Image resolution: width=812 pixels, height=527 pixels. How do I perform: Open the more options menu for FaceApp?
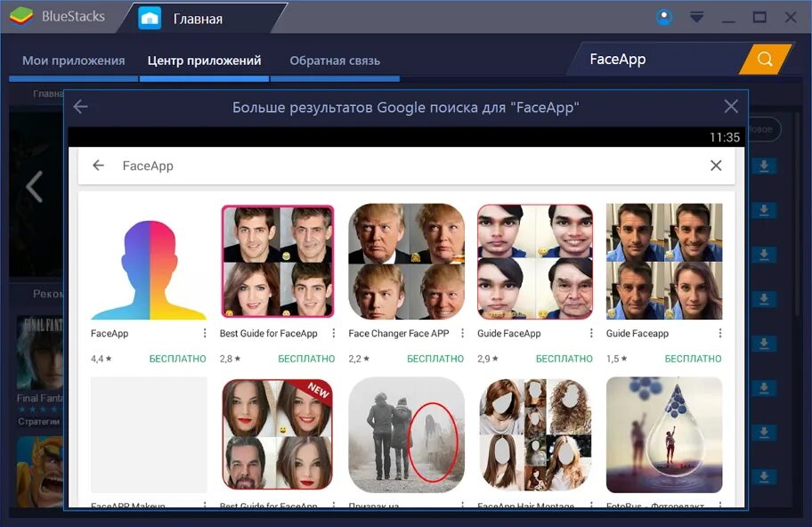pos(205,334)
